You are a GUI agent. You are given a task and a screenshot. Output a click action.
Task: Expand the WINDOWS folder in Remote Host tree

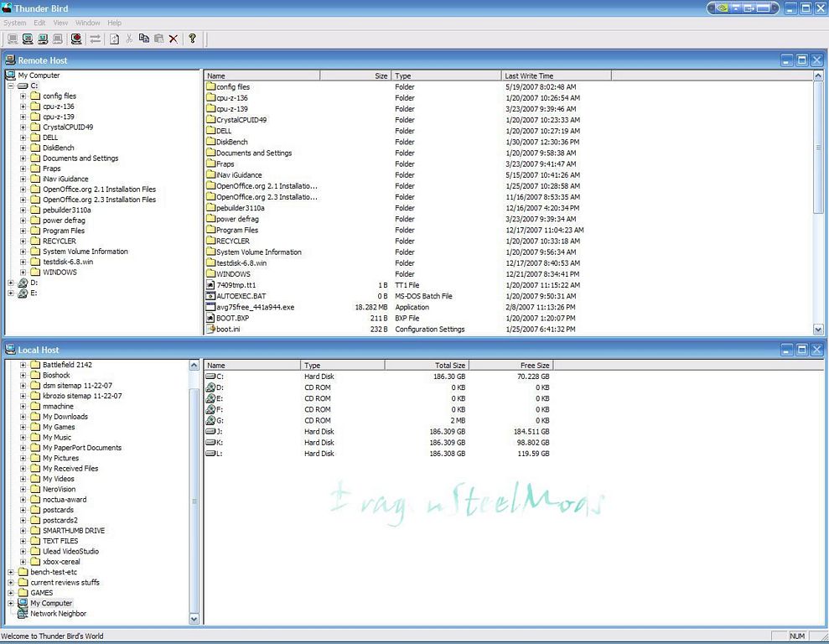tap(23, 273)
